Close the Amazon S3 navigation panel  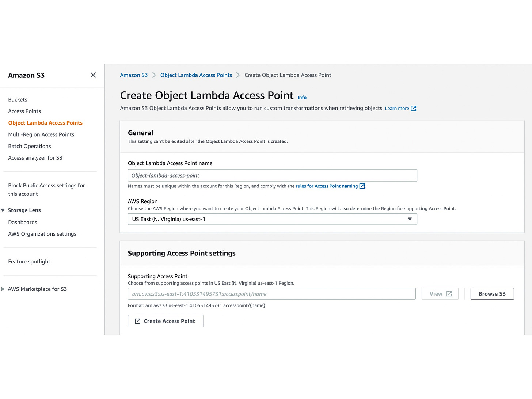coord(93,75)
